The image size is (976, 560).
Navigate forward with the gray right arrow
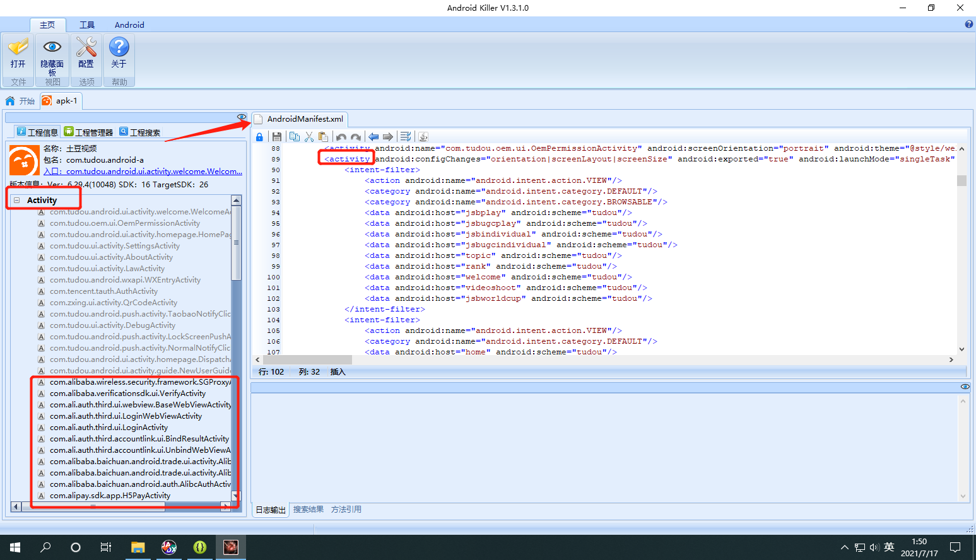click(x=388, y=137)
